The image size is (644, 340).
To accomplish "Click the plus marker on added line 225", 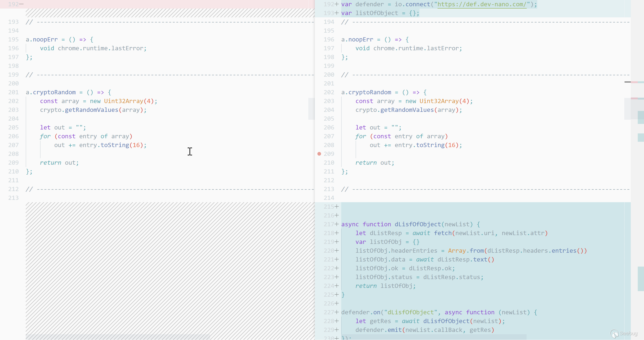I will (337, 295).
